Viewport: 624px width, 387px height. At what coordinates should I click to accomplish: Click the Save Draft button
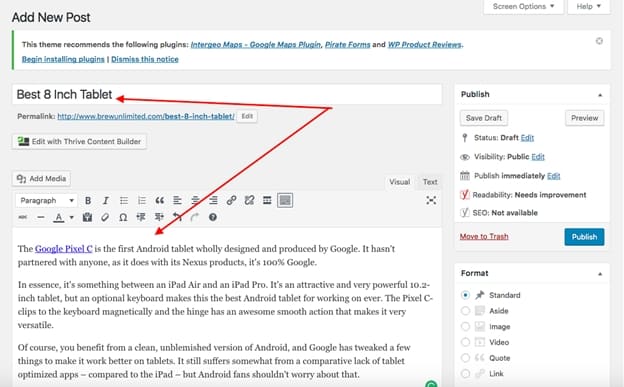click(484, 118)
